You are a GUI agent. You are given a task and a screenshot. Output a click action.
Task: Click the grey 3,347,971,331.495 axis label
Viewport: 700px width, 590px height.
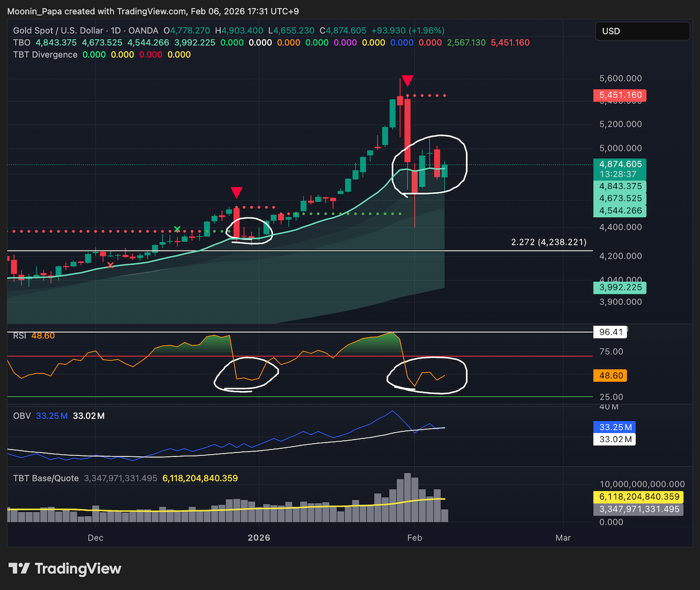[x=639, y=509]
